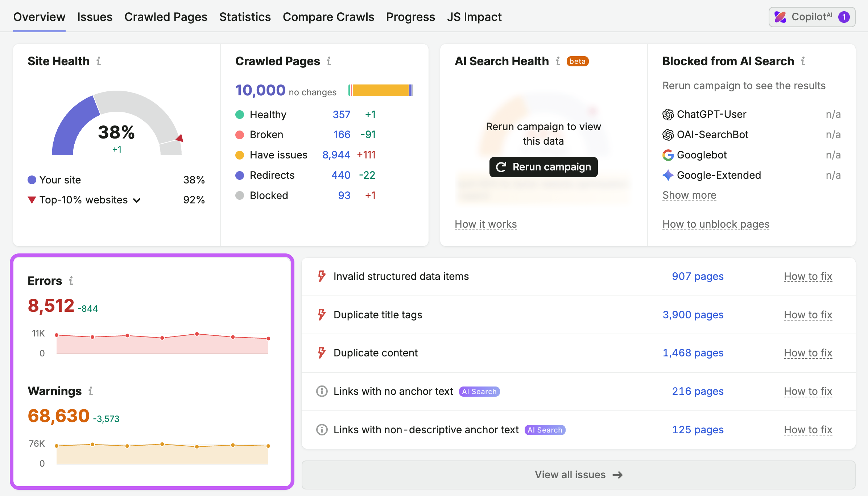Expand the Show more bots link
The width and height of the screenshot is (868, 496).
[689, 195]
